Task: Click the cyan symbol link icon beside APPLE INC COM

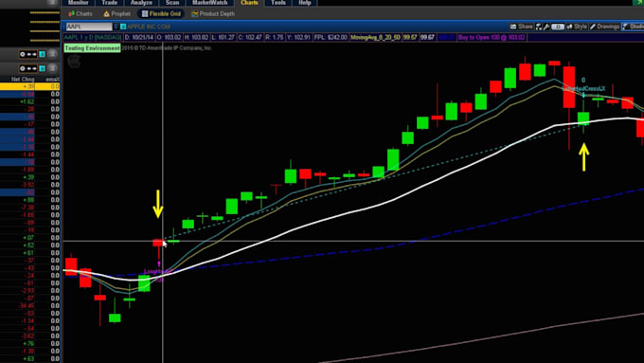Action: click(x=123, y=27)
